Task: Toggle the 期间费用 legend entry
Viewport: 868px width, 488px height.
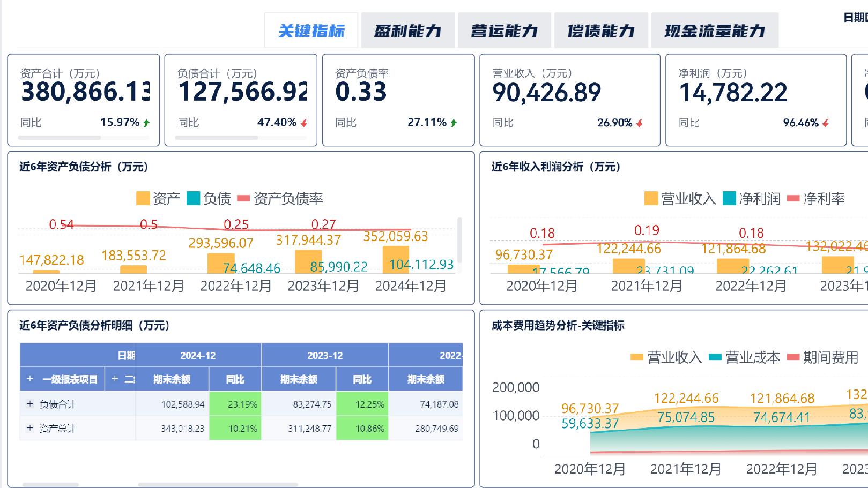Action: pos(792,356)
